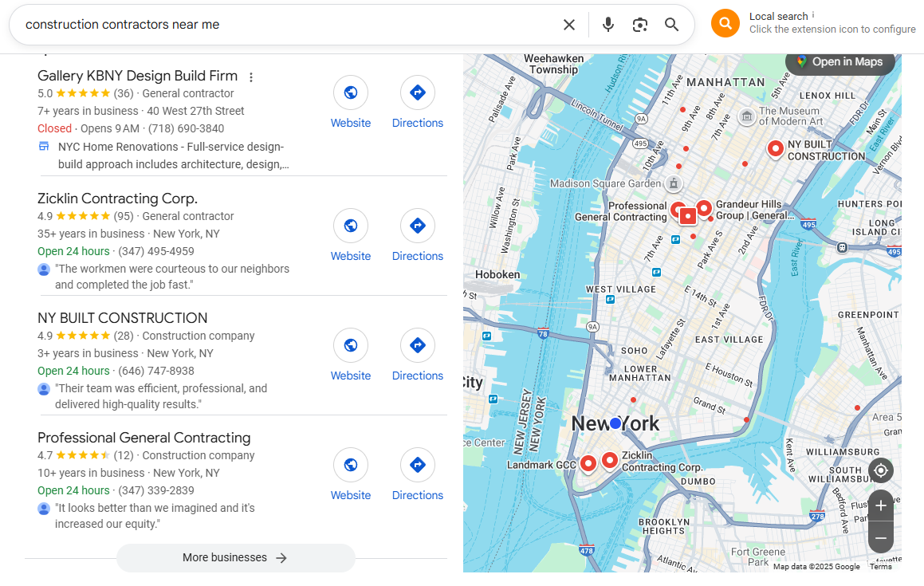Start voice search with microphone icon

click(x=608, y=25)
